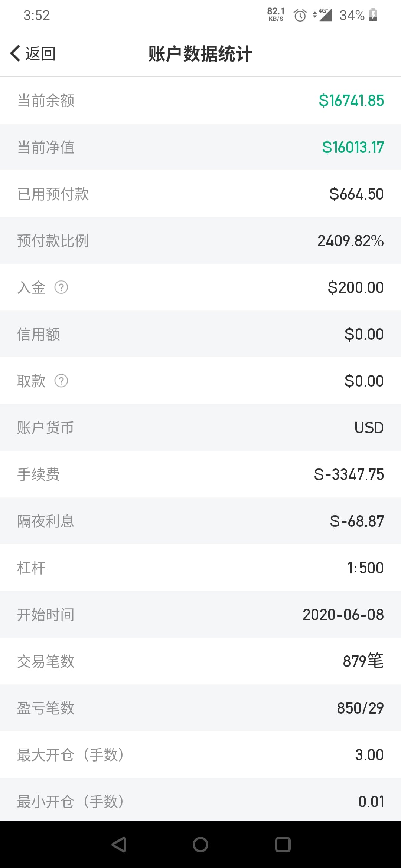This screenshot has width=401, height=868.
Task: Tap the 账户数据统计 page title
Action: [x=200, y=54]
